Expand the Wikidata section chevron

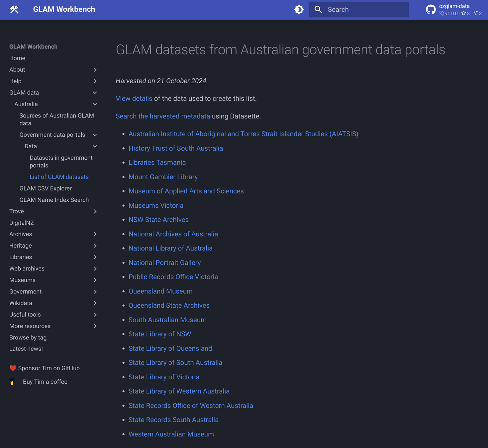coord(95,303)
